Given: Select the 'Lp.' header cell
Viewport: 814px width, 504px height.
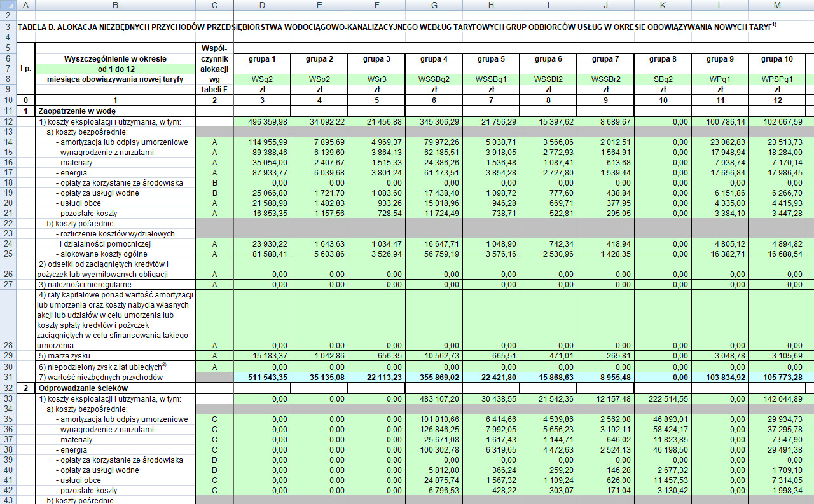Looking at the screenshot, I should (25, 69).
